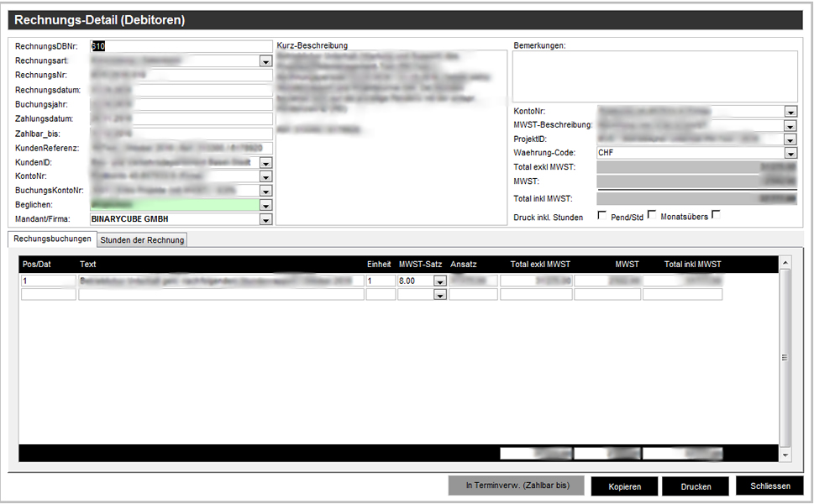814x504 pixels.
Task: Expand the BuchungsKontoNr dropdown
Action: pyautogui.click(x=265, y=191)
